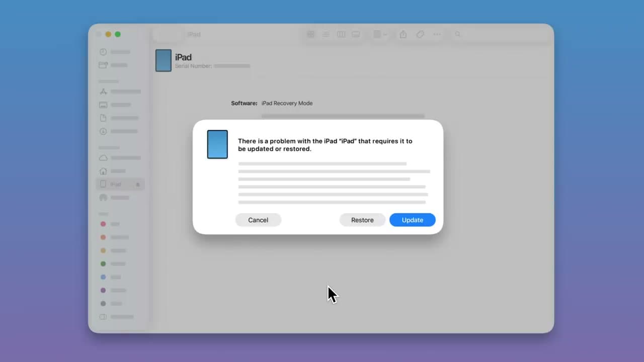Viewport: 644px width, 362px height.
Task: Select the red tag in sidebar
Action: tap(103, 224)
